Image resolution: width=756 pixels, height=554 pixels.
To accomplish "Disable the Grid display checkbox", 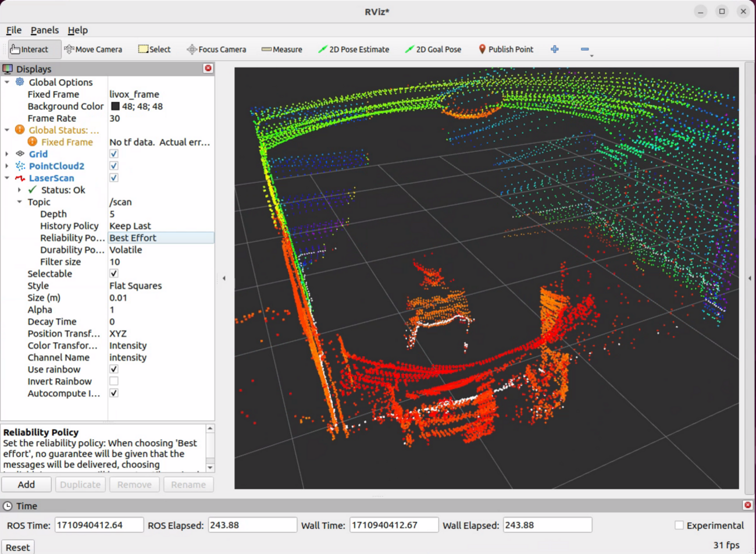I will pos(114,154).
